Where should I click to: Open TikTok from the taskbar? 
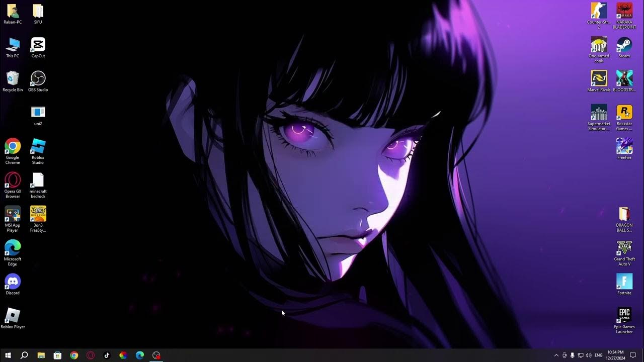107,355
